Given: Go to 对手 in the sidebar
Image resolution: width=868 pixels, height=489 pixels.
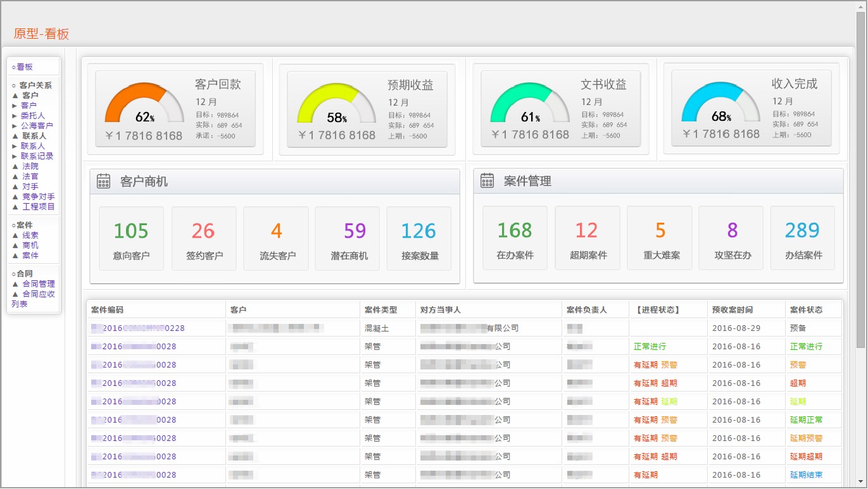Looking at the screenshot, I should tap(30, 187).
